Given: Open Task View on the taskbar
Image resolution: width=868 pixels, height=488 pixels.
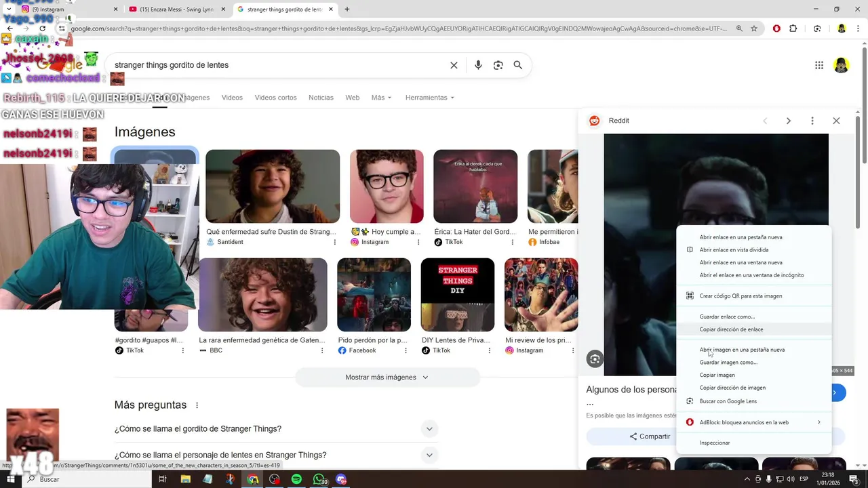Looking at the screenshot, I should coord(163,479).
